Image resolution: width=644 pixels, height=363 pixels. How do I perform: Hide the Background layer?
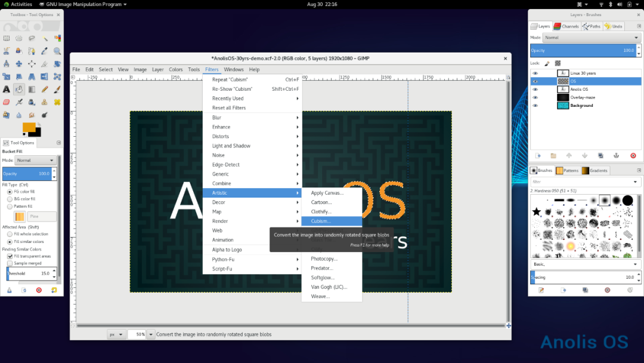535,106
